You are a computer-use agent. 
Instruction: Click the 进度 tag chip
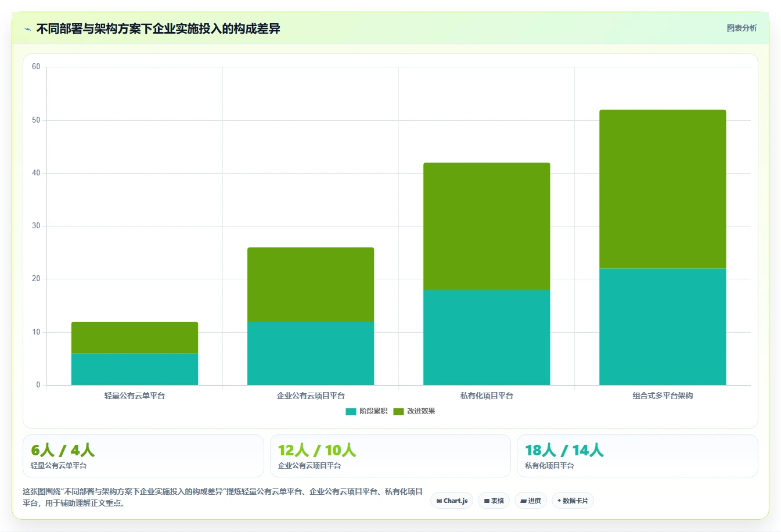[x=531, y=501]
